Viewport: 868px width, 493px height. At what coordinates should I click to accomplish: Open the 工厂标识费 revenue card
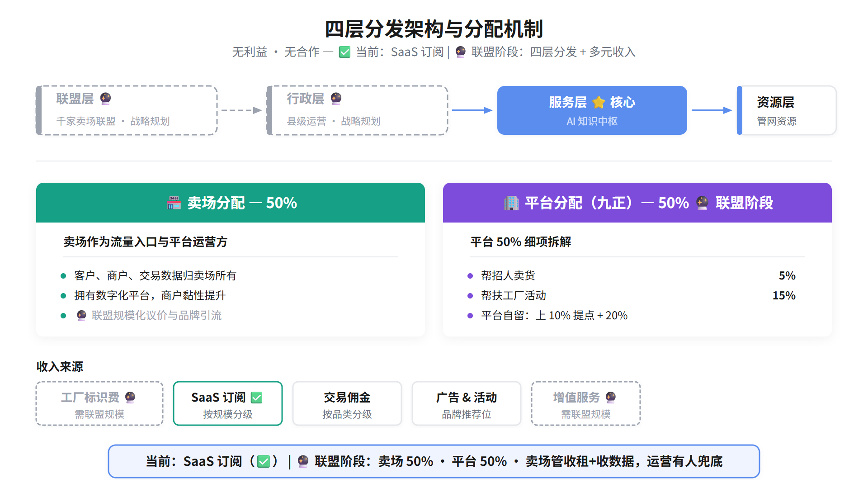click(x=99, y=403)
